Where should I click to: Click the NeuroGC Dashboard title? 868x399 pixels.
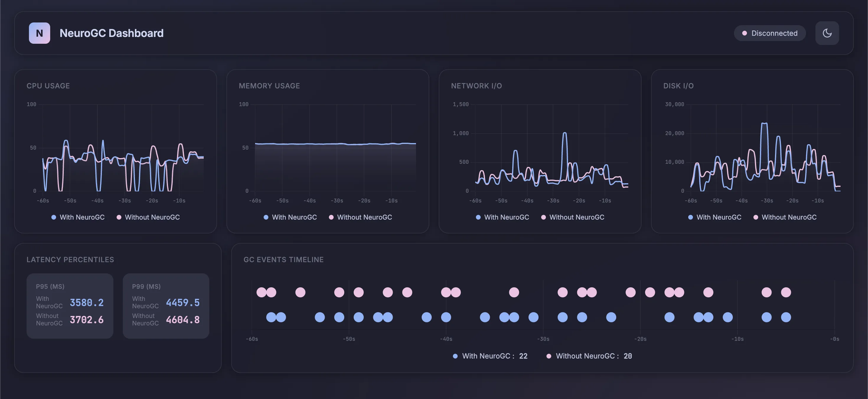112,33
